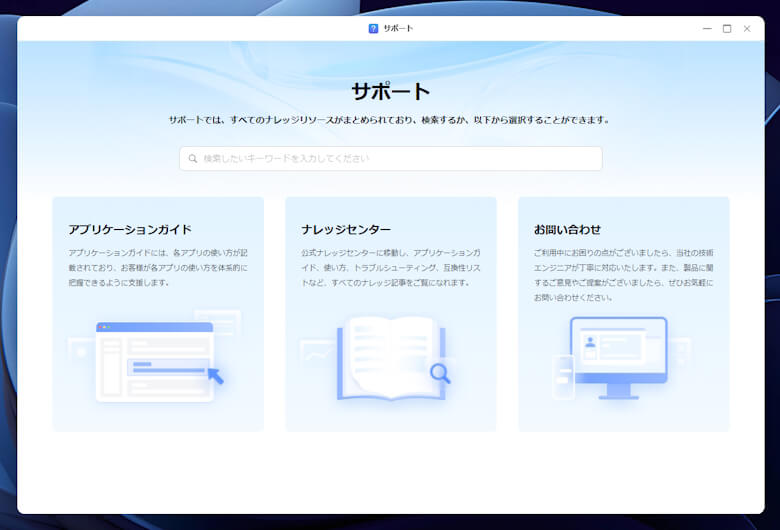Click the Support app icon in title bar
The height and width of the screenshot is (530, 780).
[373, 28]
